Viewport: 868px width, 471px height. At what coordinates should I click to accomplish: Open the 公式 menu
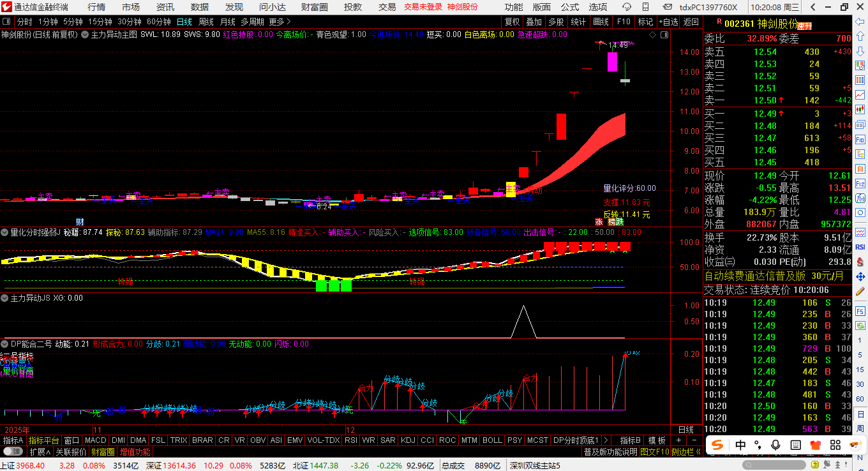[x=570, y=7]
